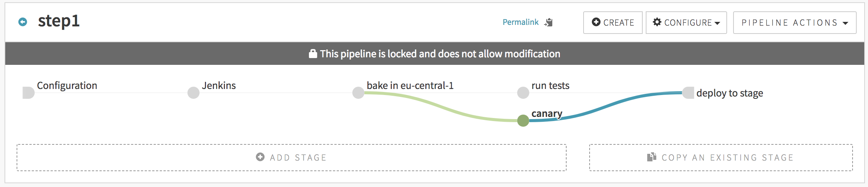Click the step1 pipeline title
Image resolution: width=868 pixels, height=187 pixels.
(59, 21)
